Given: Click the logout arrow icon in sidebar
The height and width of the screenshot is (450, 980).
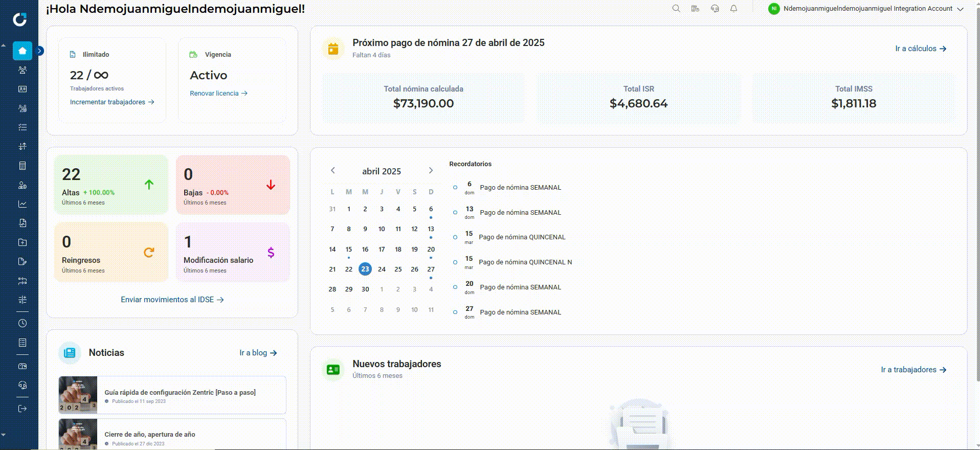Looking at the screenshot, I should point(23,409).
